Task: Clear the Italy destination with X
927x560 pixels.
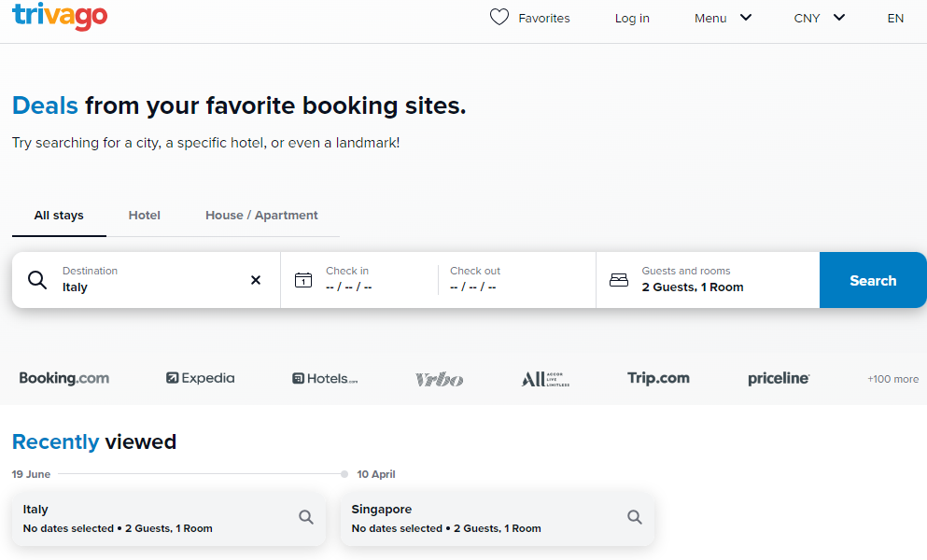Action: pos(256,280)
